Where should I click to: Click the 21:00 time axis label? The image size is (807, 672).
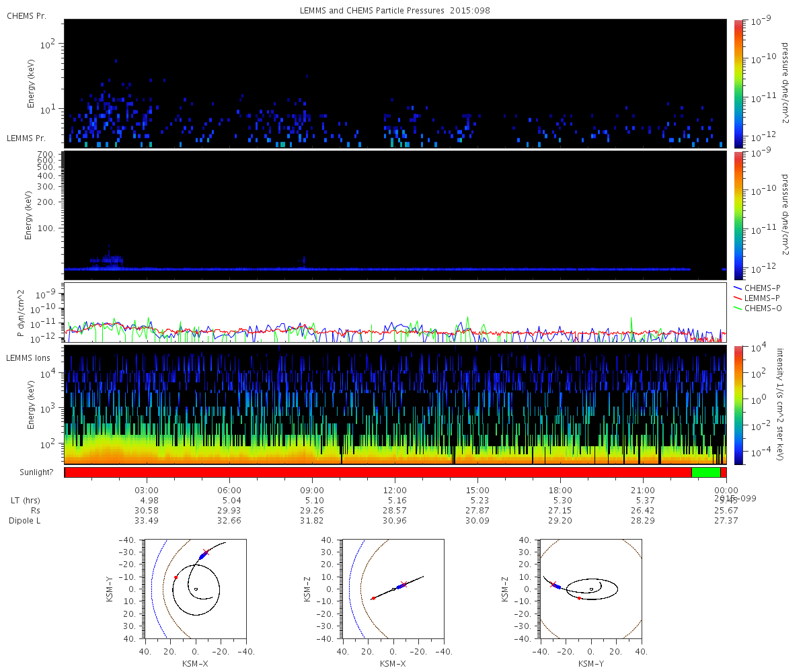point(643,490)
